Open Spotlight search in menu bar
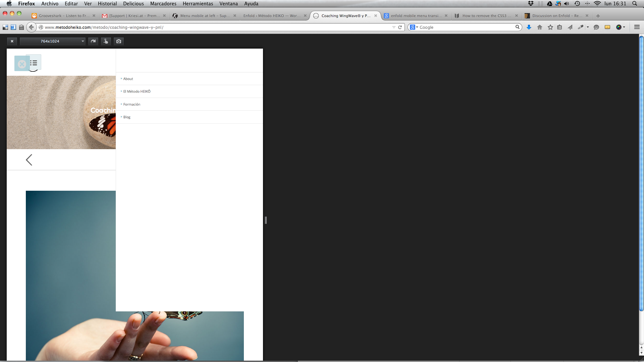Viewport: 644px width, 362px height. click(x=635, y=3)
